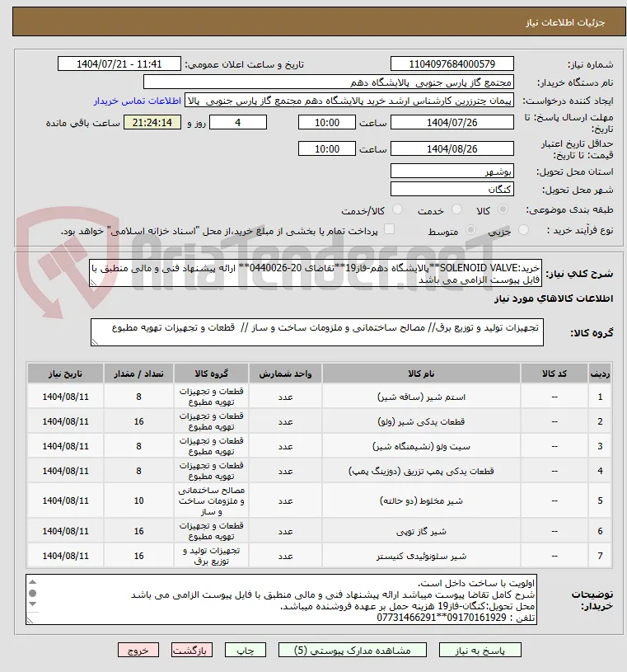Screen dimensions: 627x672
Task: Click the گروه کالا column header
Action: point(211,374)
